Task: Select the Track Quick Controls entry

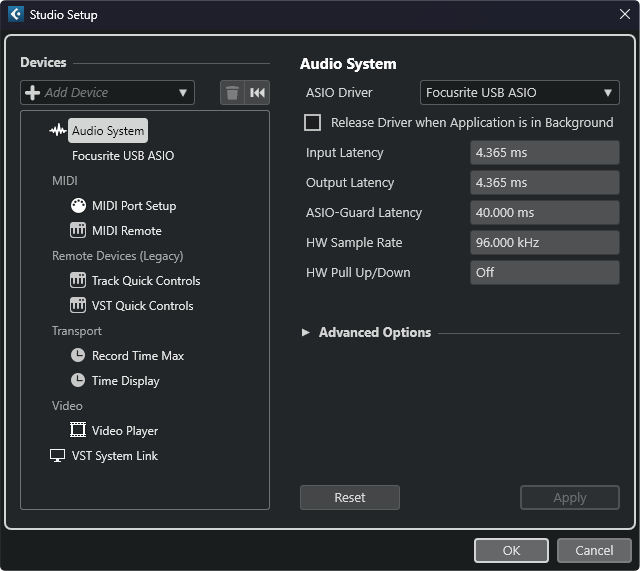Action: pos(146,281)
